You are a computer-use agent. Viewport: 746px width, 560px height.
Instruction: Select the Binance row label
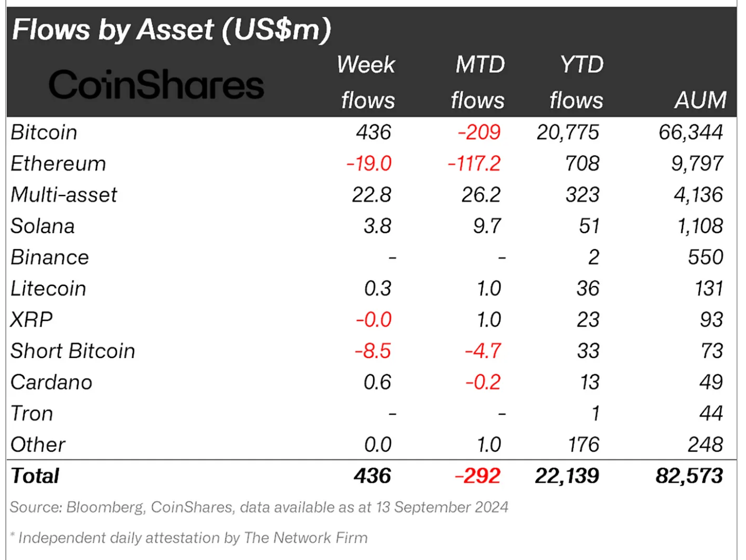click(50, 257)
